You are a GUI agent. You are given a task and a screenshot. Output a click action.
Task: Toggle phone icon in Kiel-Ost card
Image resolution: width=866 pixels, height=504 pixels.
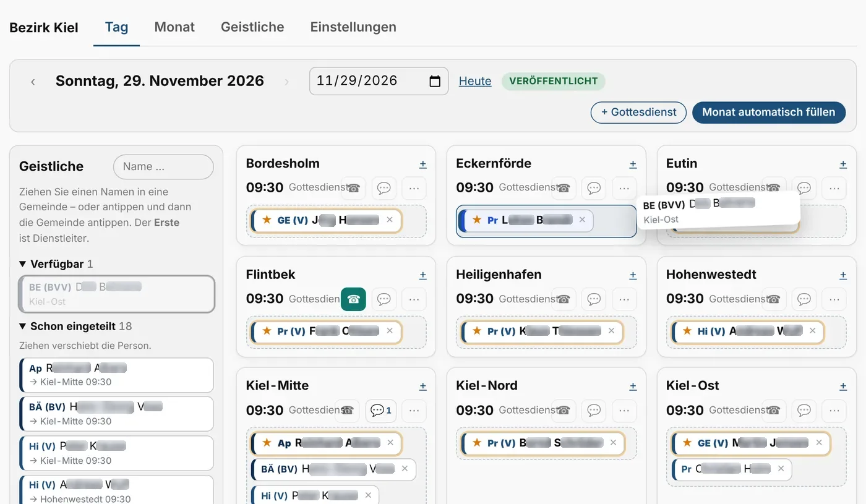[x=774, y=411]
